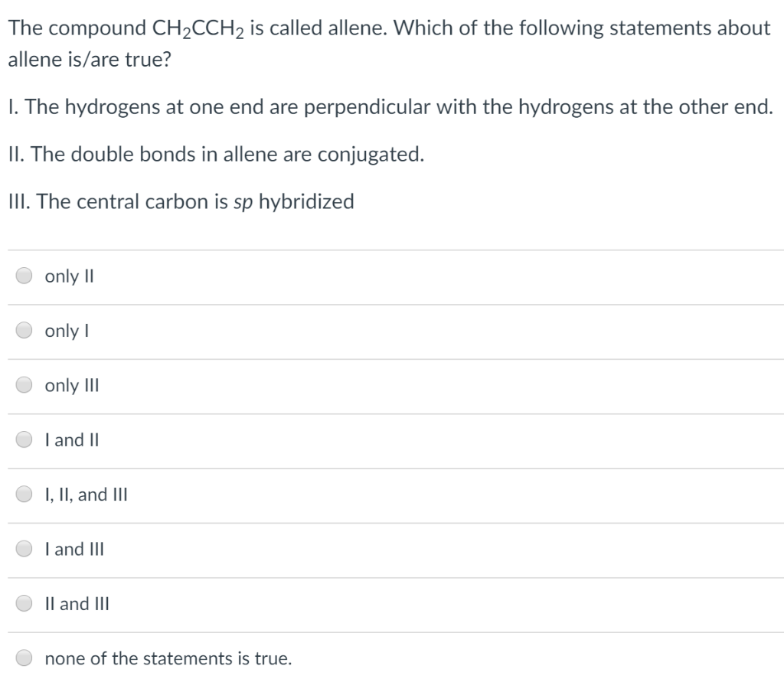Click the "only I" answer label text
Viewport: 784px width, 689px height.
pos(66,331)
